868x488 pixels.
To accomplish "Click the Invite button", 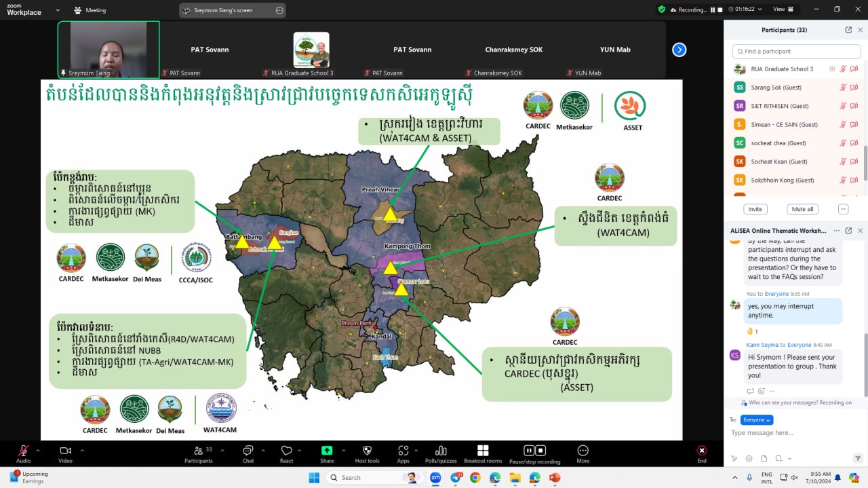I will tap(755, 209).
